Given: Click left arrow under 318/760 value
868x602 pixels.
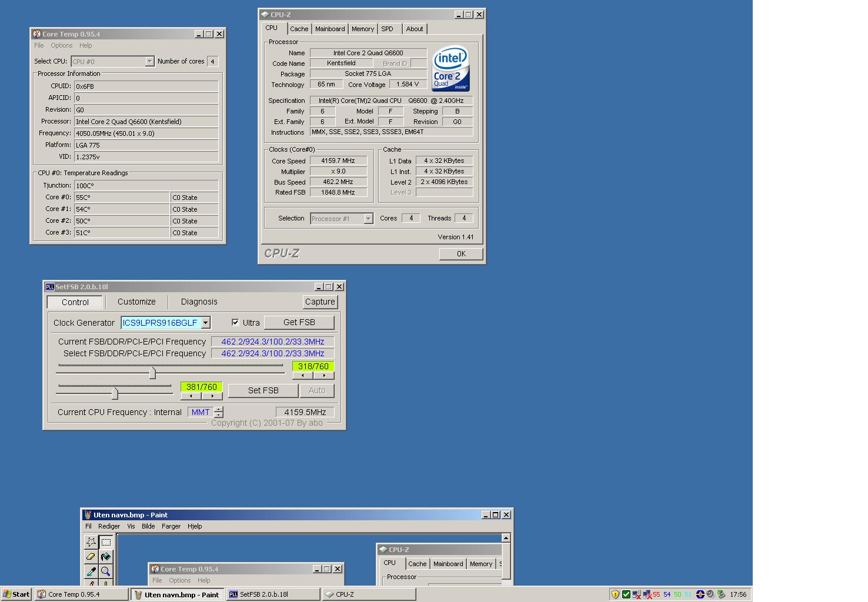Looking at the screenshot, I should 303,375.
